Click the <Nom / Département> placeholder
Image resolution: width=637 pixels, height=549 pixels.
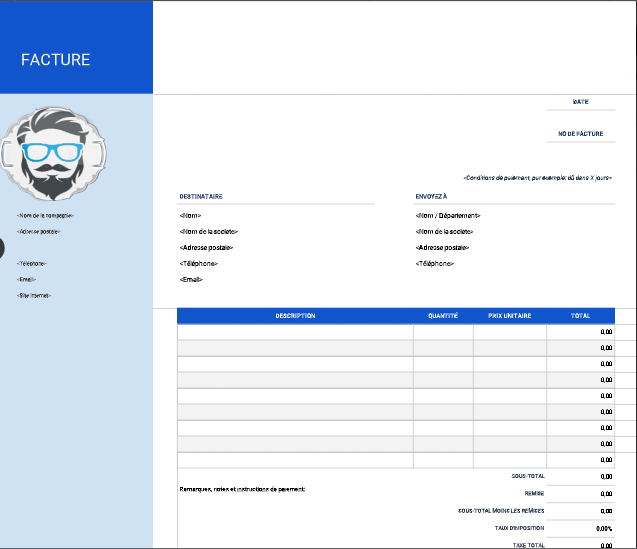click(448, 216)
